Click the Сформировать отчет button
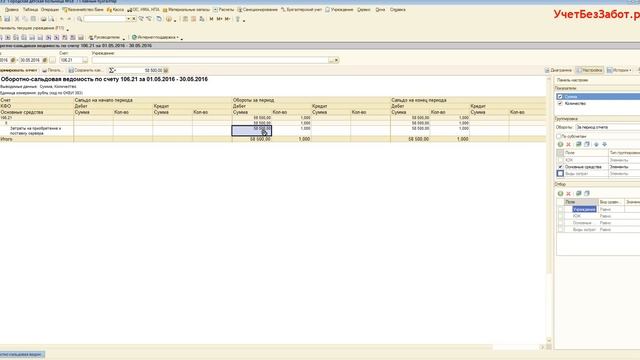This screenshot has width=640, height=360. (x=18, y=70)
